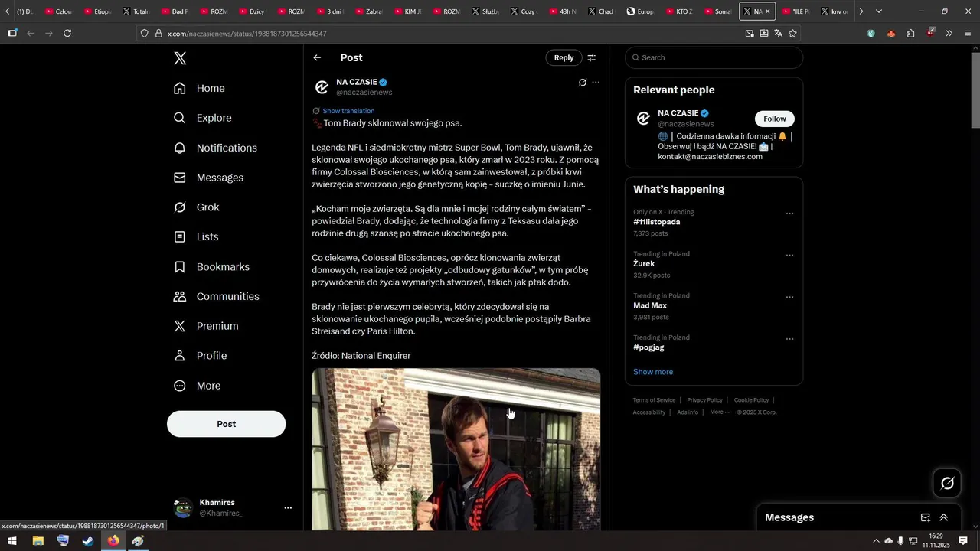980x551 pixels.
Task: Click the translate page icon in address bar
Action: pos(778,34)
